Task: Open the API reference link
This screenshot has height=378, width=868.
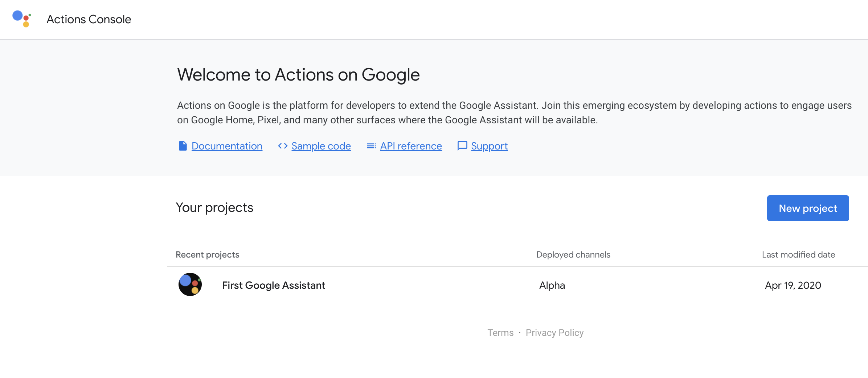Action: coord(411,146)
